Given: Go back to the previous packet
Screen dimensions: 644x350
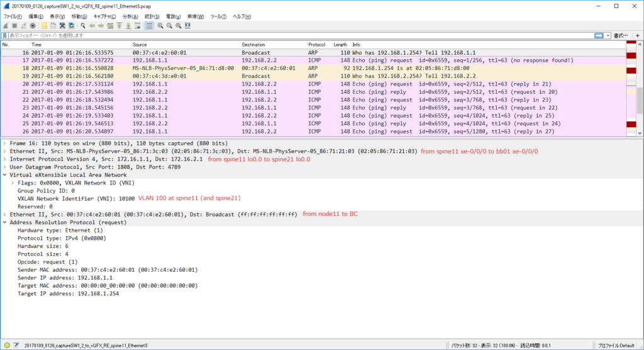Looking at the screenshot, I should tap(92, 26).
